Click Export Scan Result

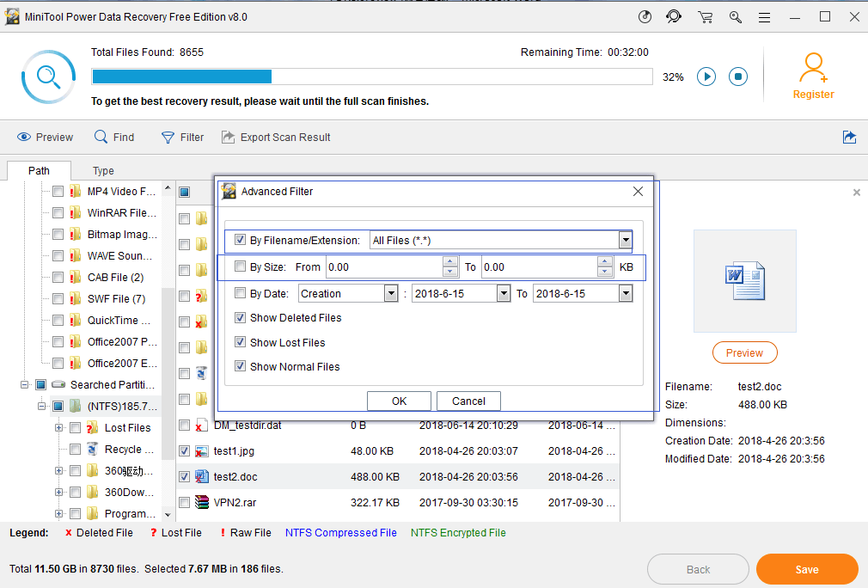(x=276, y=138)
